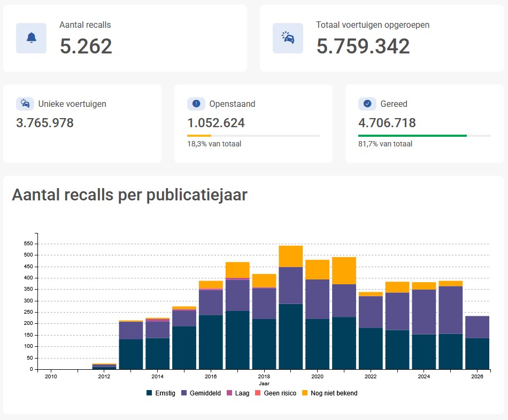
Task: Click the car icon next to Unieke voertuigen
Action: pyautogui.click(x=25, y=104)
